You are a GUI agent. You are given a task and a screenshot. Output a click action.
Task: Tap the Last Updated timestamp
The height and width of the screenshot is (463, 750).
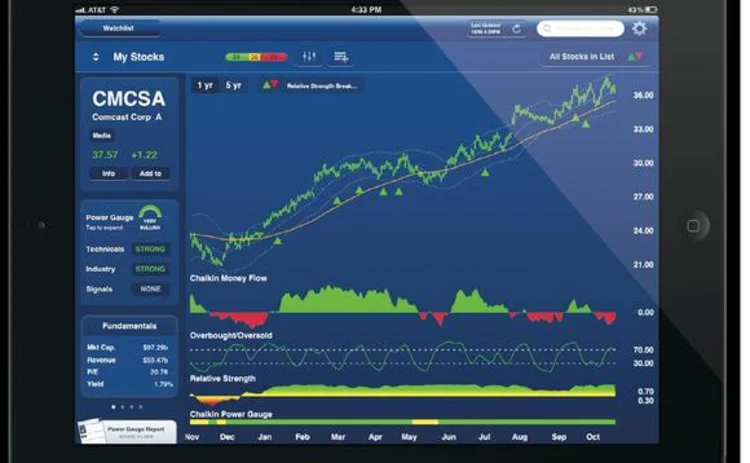click(x=486, y=29)
